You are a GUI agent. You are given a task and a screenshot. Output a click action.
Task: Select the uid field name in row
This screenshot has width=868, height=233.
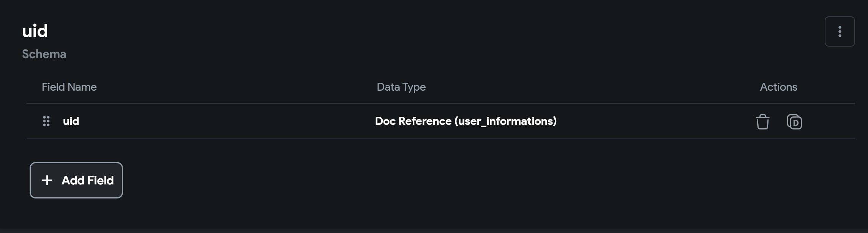coord(71,121)
